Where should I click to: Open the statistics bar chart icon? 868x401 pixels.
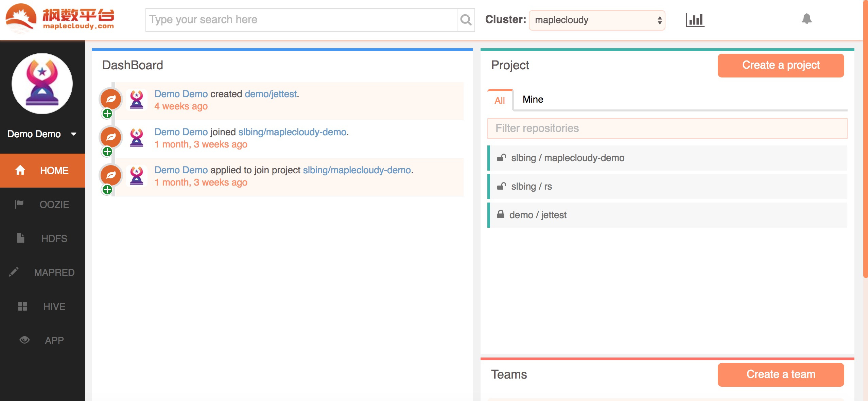pyautogui.click(x=695, y=20)
